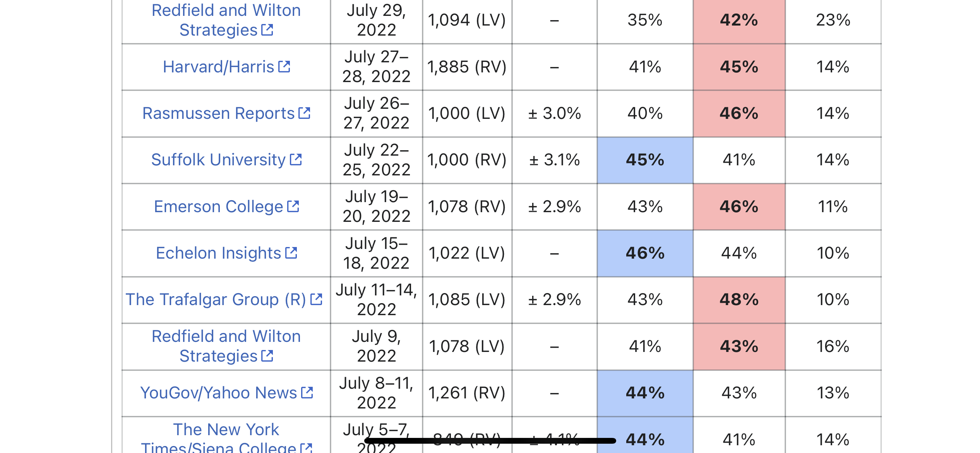Follow the Suffolk University link
Viewport: 980px width, 453px height.
tap(218, 160)
